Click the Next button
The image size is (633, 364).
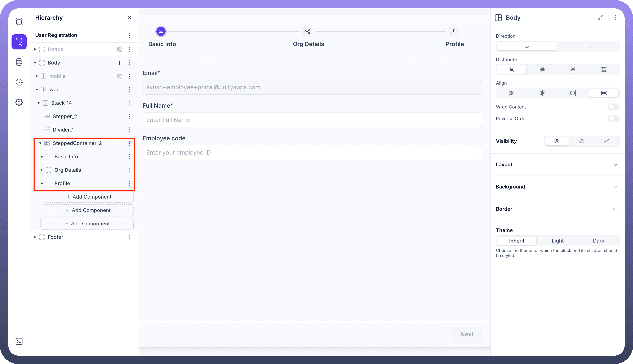click(467, 334)
